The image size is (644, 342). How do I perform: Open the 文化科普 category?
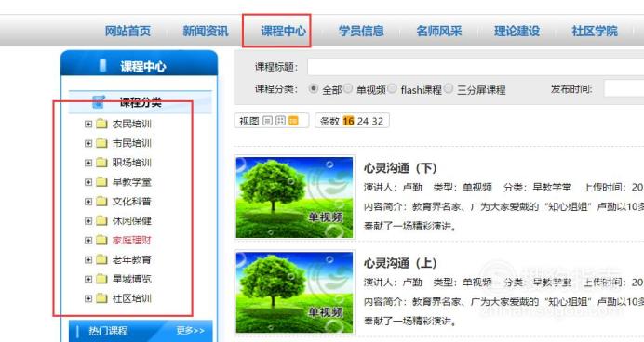(x=132, y=202)
